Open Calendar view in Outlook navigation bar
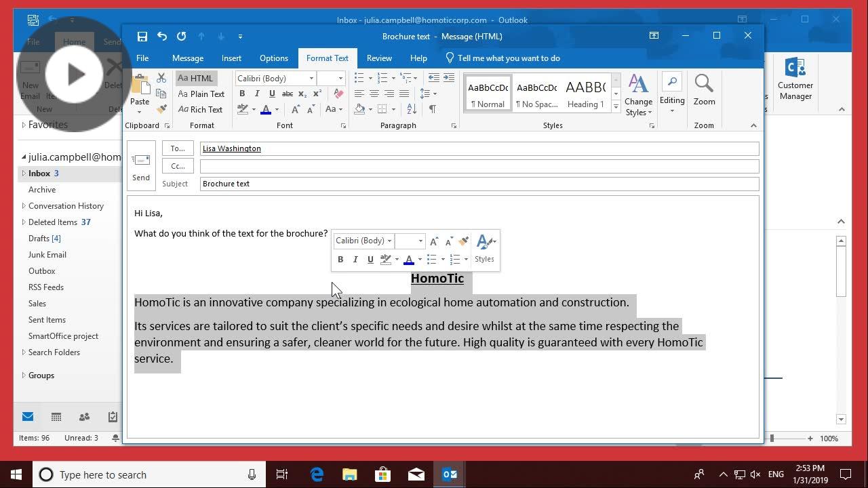 coord(56,417)
